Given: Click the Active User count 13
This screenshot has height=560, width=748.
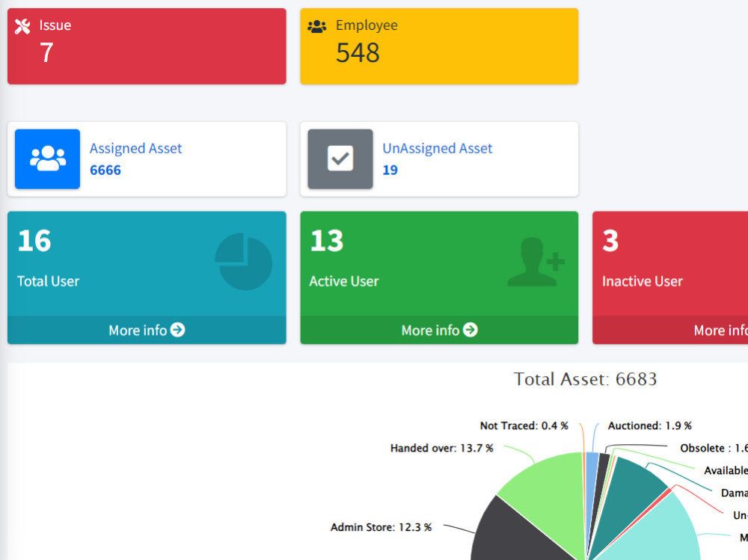Looking at the screenshot, I should pos(327,241).
